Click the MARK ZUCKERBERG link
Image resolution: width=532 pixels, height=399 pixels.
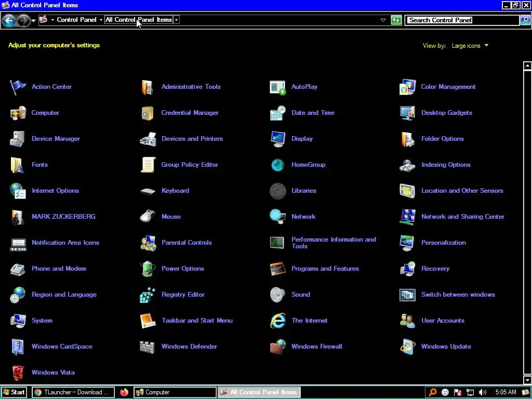click(x=63, y=217)
